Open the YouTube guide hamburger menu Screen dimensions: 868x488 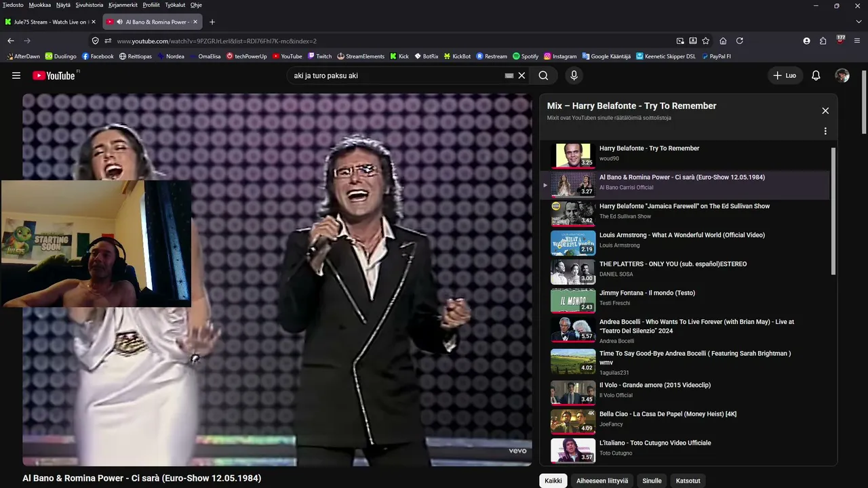coord(16,76)
